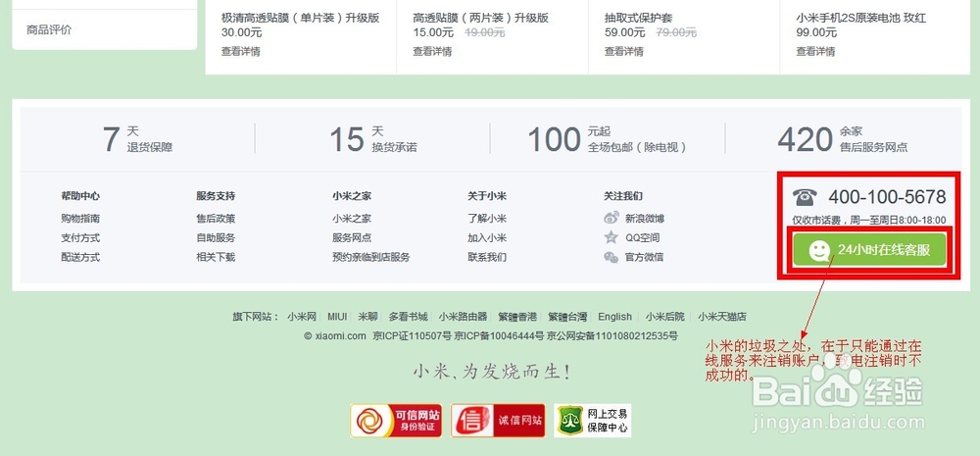This screenshot has width=980, height=456.
Task: Open the 极清高透贴膜（单片装）升级版 product title
Action: pyautogui.click(x=301, y=18)
